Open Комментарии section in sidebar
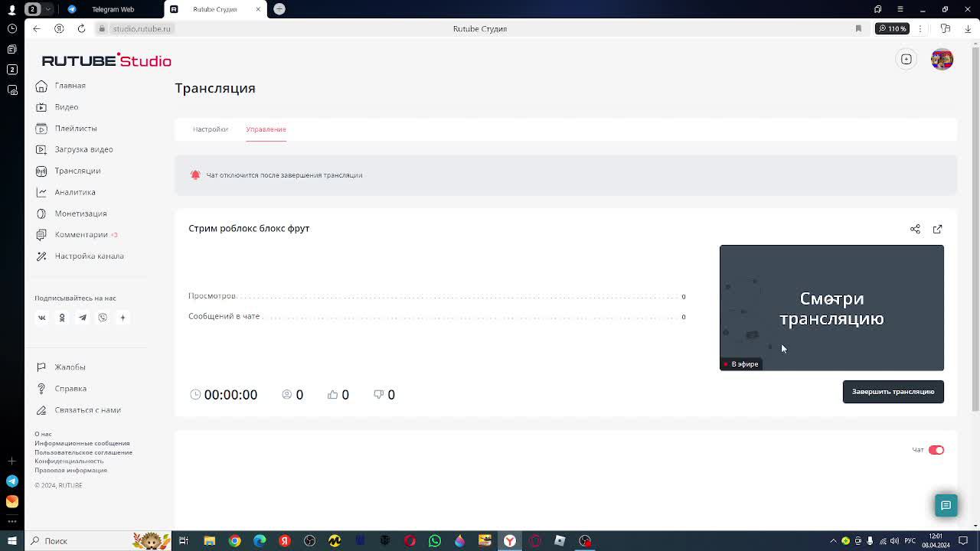This screenshot has width=980, height=551. pyautogui.click(x=81, y=235)
